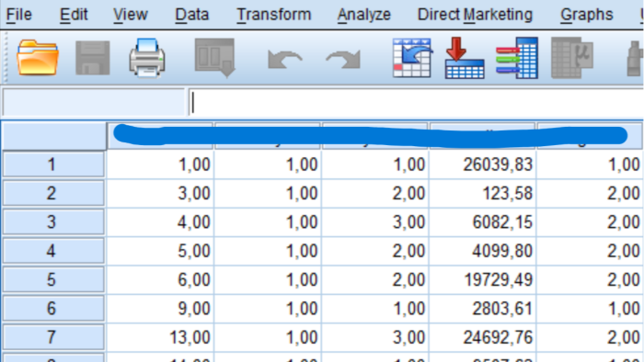
Task: Click the Redo arrow icon
Action: click(x=343, y=59)
